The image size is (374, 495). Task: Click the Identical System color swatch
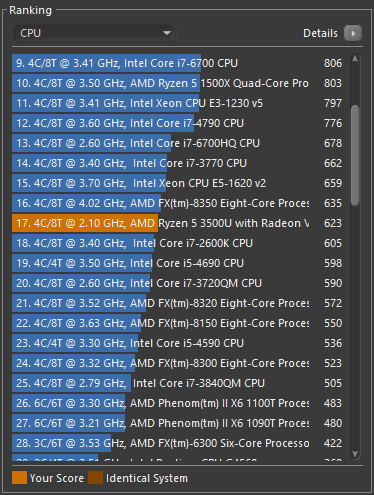tap(96, 477)
